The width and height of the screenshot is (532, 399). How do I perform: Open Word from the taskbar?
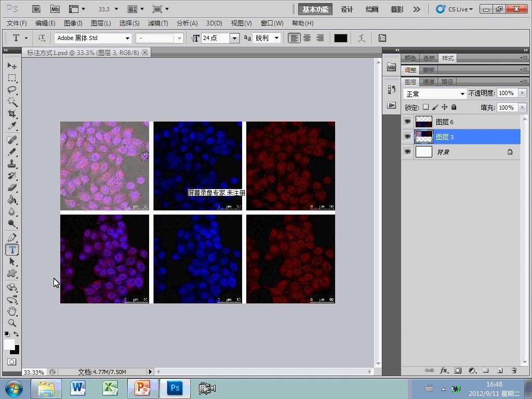coord(78,388)
